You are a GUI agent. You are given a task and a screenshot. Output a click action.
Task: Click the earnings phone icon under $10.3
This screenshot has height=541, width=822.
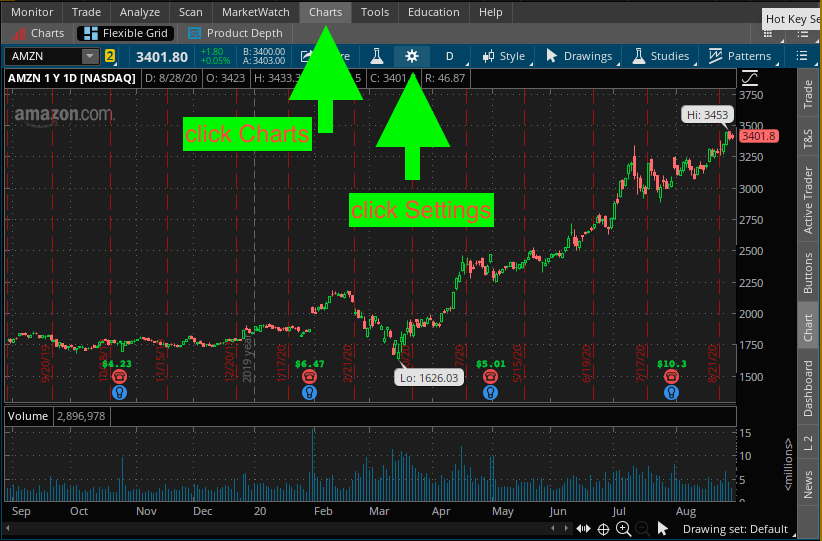[x=671, y=376]
